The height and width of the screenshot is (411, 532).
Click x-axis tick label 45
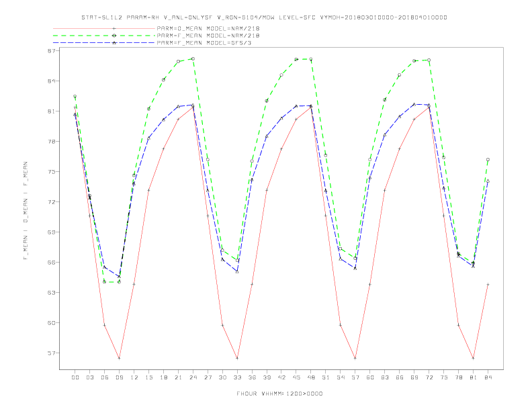point(296,377)
